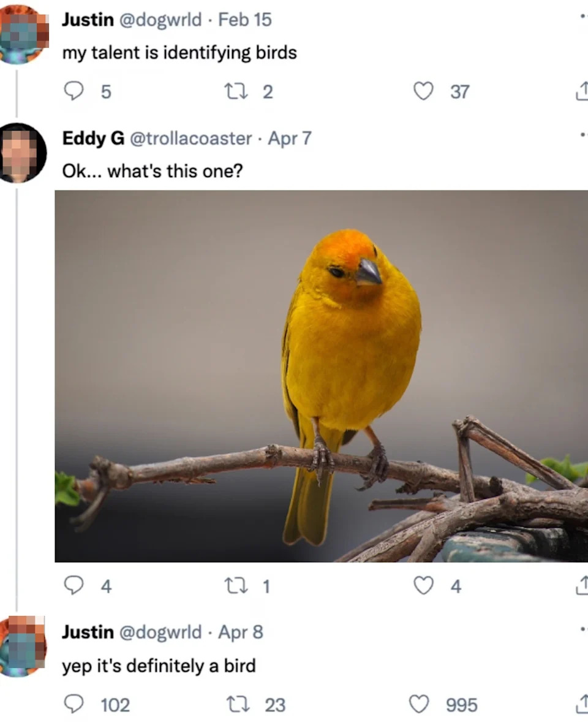
Task: Open replies on 'definitely a bird' tweet
Action: 74,704
